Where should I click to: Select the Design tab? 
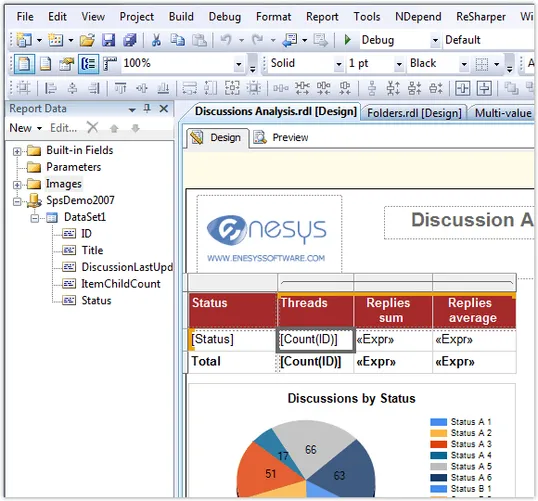click(x=217, y=138)
